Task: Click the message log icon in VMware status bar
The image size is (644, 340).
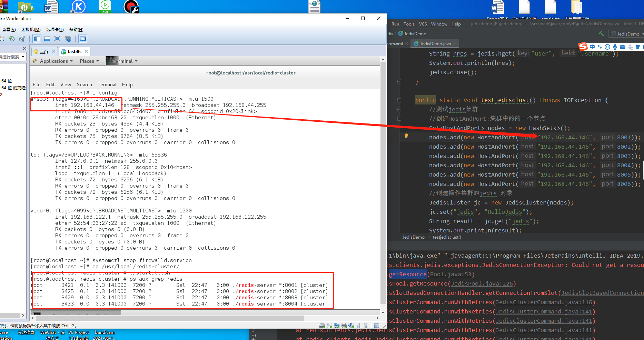Action: (377, 326)
